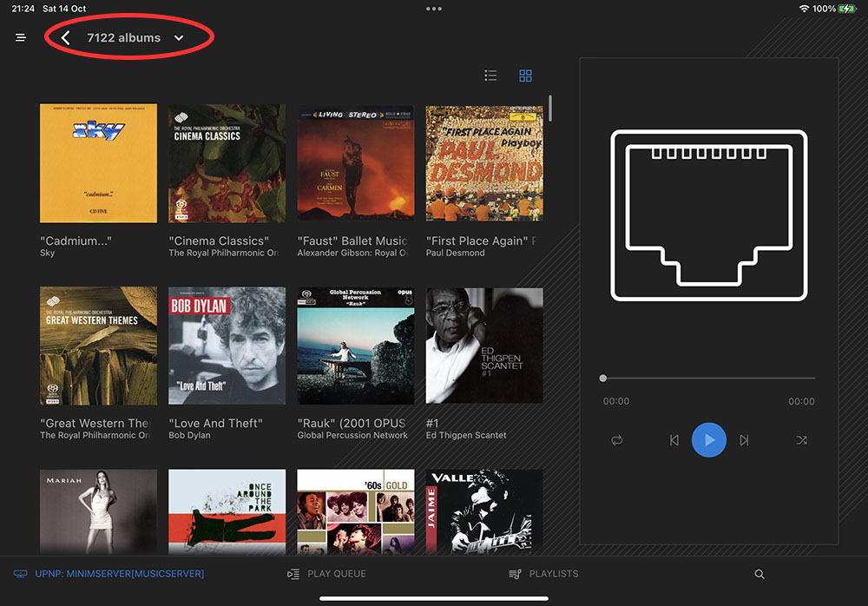The image size is (868, 606).
Task: Click artist Alexander Gibson under Faust album
Action: 352,254
